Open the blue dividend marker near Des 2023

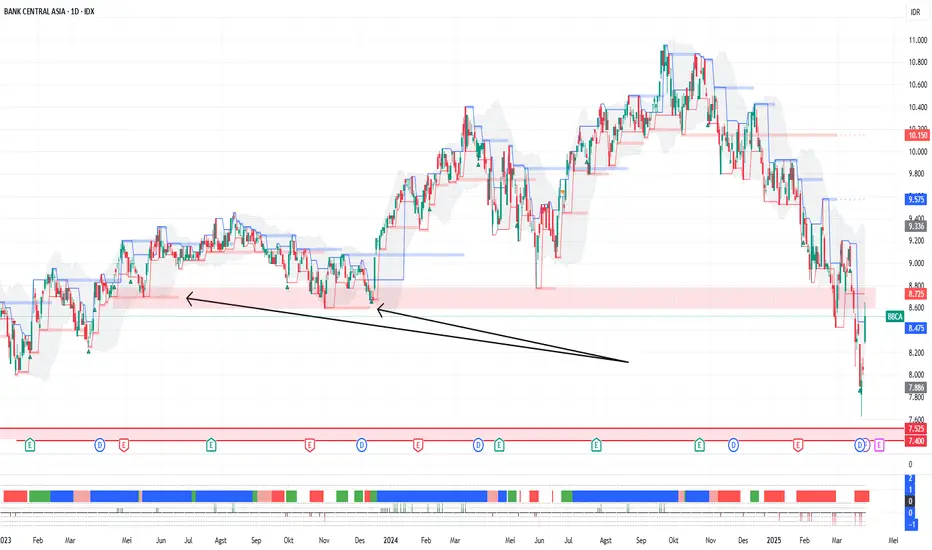361,445
